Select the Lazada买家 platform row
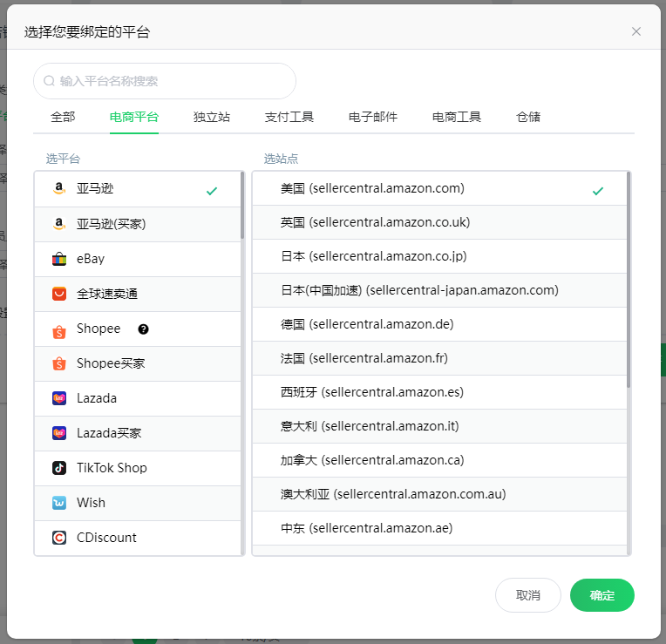 coord(138,433)
